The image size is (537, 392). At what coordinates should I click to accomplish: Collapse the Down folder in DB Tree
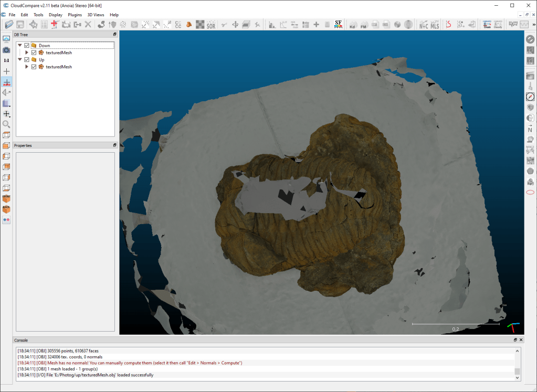20,46
